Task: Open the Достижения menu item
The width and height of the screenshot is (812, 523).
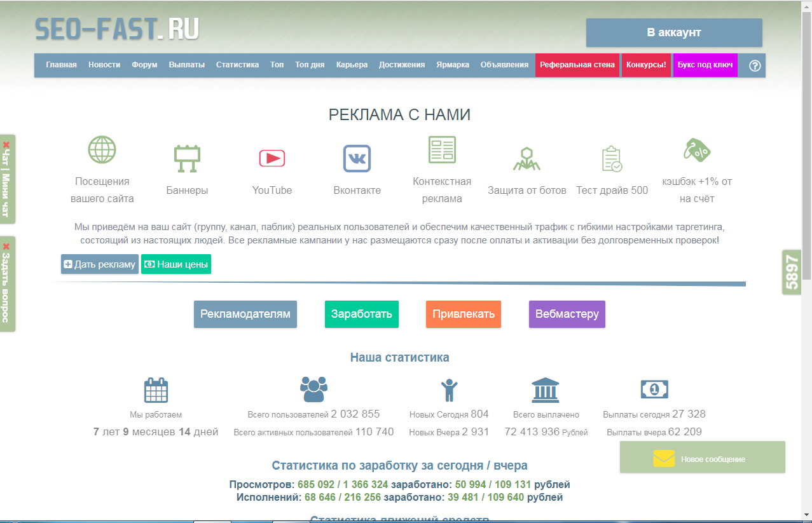Action: (402, 65)
